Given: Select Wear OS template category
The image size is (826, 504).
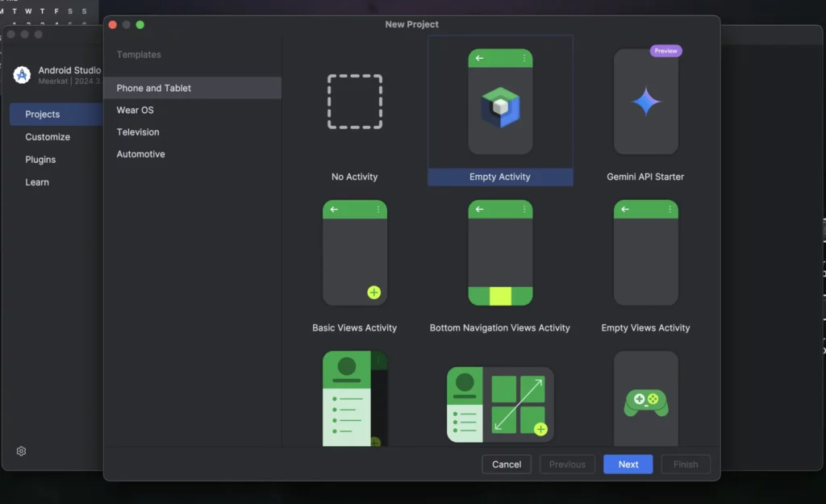Looking at the screenshot, I should 192,110.
